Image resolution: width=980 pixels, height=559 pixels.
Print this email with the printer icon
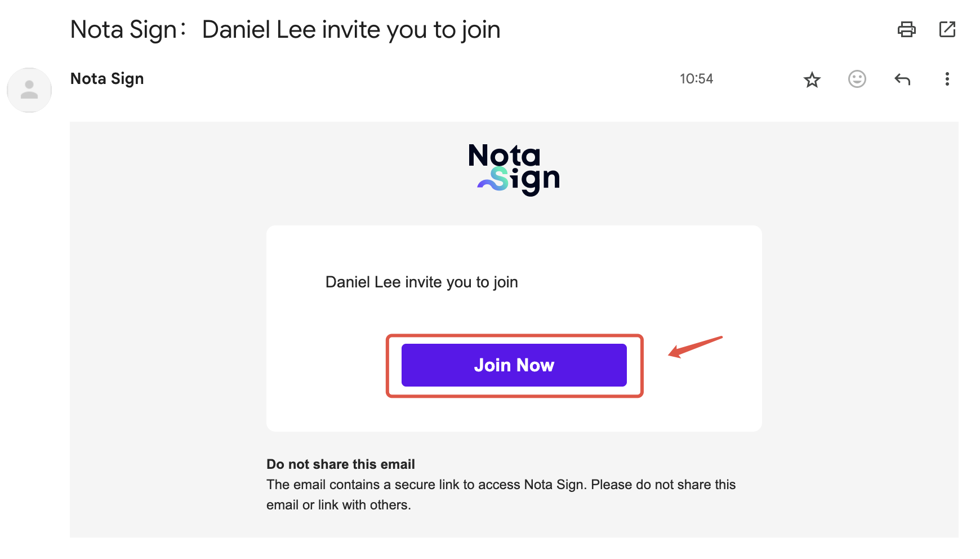[x=906, y=29]
